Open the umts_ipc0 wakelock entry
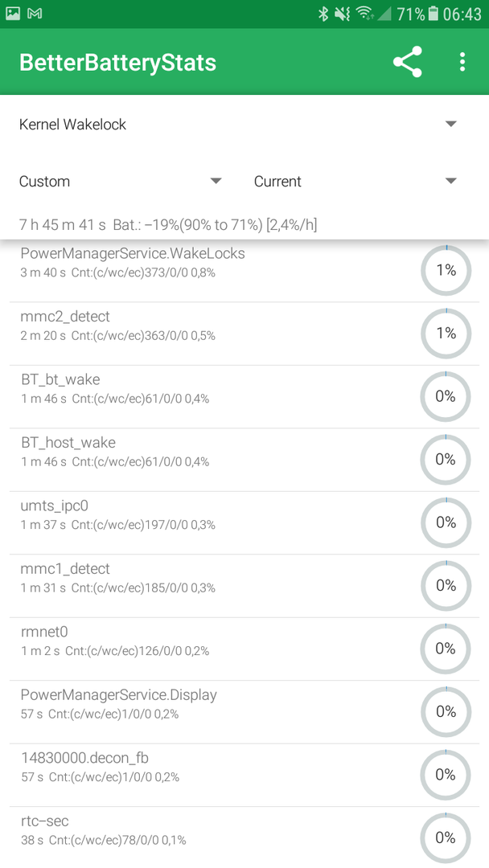Image resolution: width=489 pixels, height=868 pixels. pyautogui.click(x=244, y=523)
